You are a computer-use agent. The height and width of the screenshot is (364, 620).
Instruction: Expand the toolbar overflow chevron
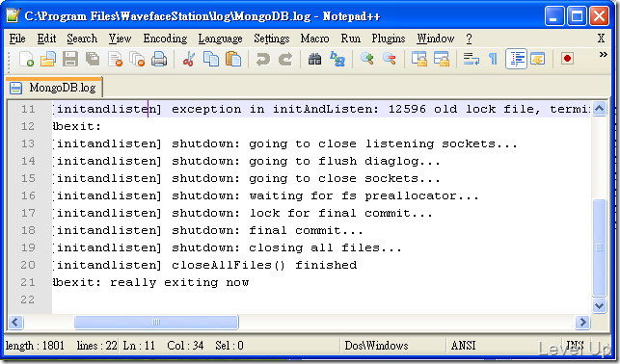point(603,54)
